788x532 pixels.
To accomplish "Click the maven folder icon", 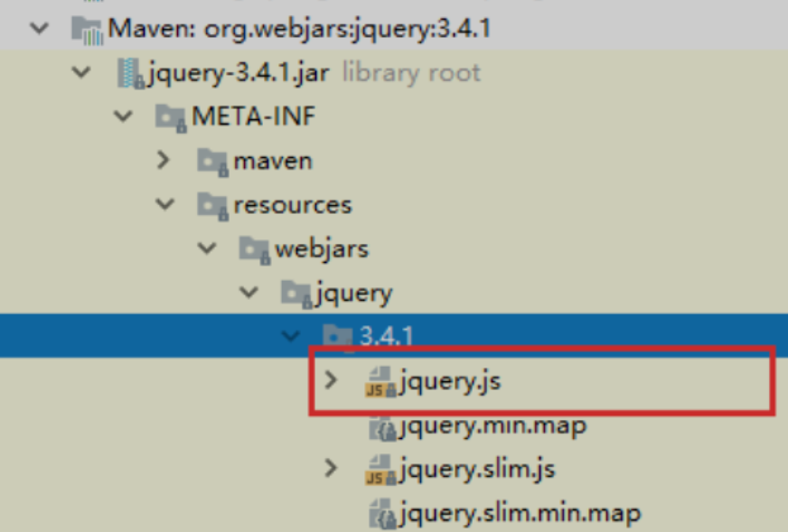I will [213, 162].
